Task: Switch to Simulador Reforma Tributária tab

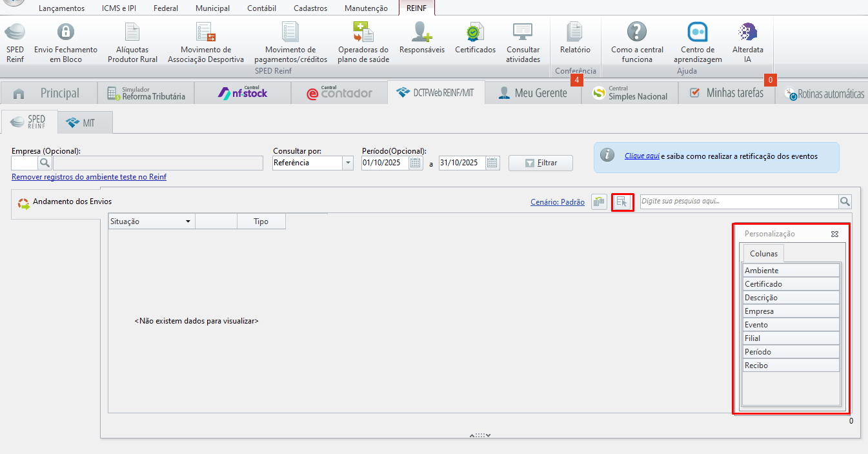Action: pos(145,93)
